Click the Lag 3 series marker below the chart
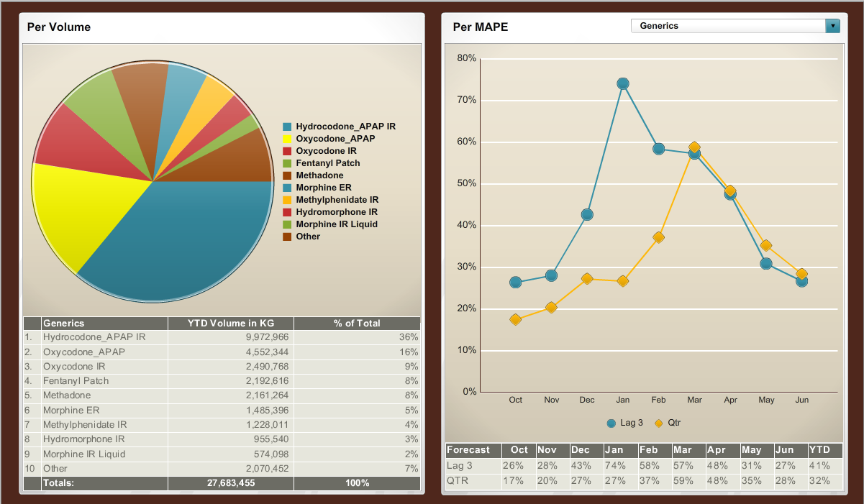 (x=611, y=423)
